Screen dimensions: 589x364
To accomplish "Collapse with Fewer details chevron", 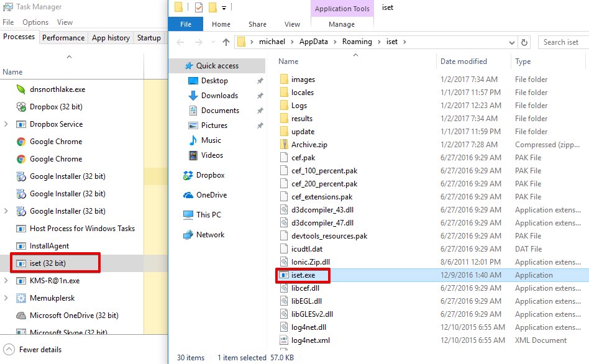I will (x=9, y=349).
